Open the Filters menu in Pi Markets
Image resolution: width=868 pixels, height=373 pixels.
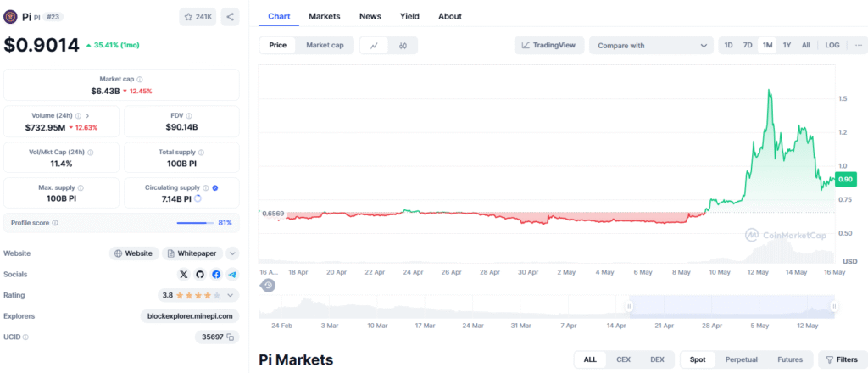tap(842, 359)
